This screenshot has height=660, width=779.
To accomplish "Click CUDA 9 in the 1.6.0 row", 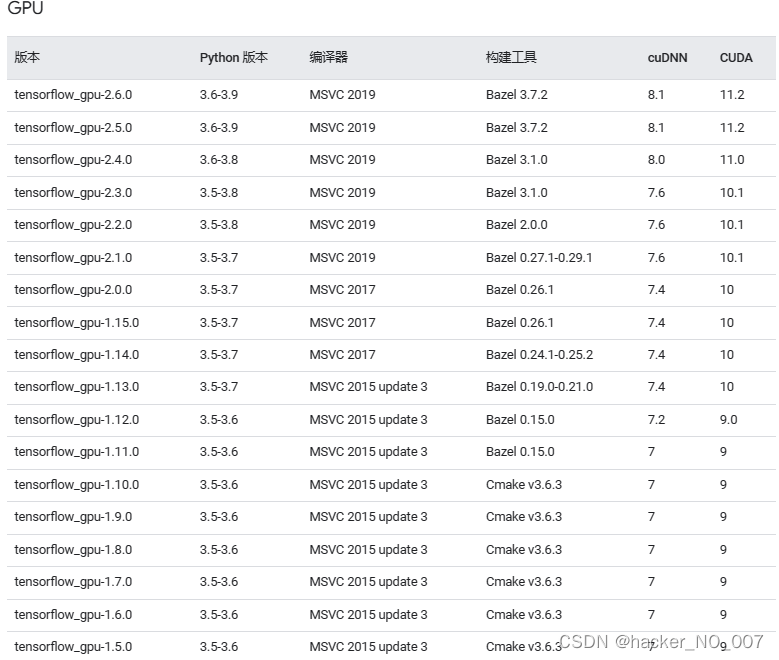I will (723, 615).
